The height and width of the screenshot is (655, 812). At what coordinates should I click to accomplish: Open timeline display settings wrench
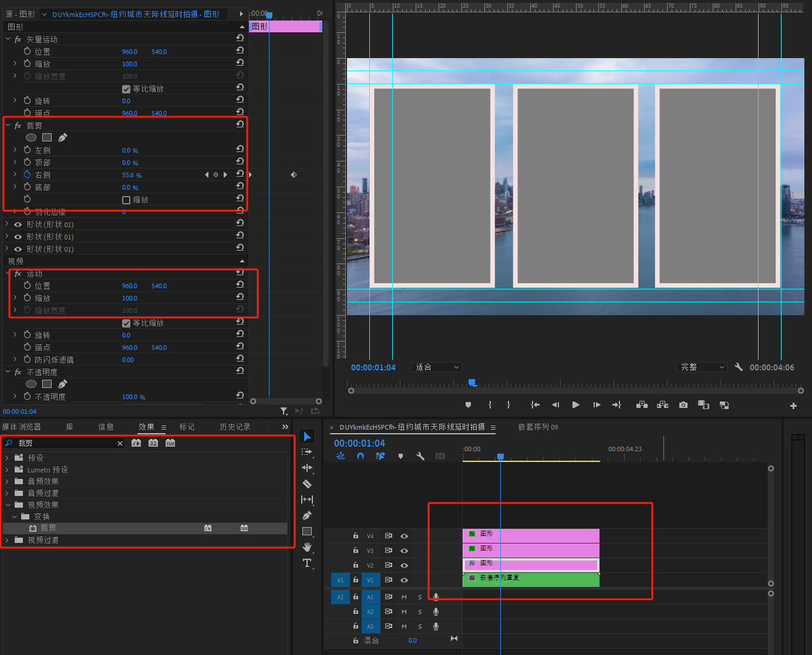pyautogui.click(x=420, y=456)
